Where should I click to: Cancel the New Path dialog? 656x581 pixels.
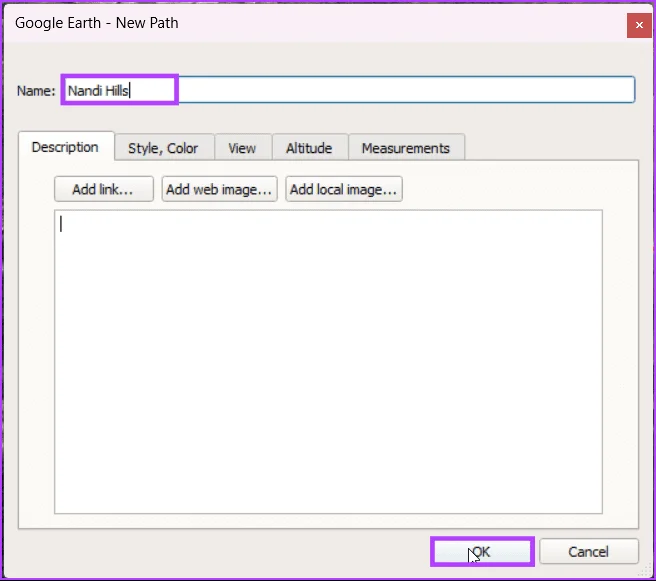(589, 552)
